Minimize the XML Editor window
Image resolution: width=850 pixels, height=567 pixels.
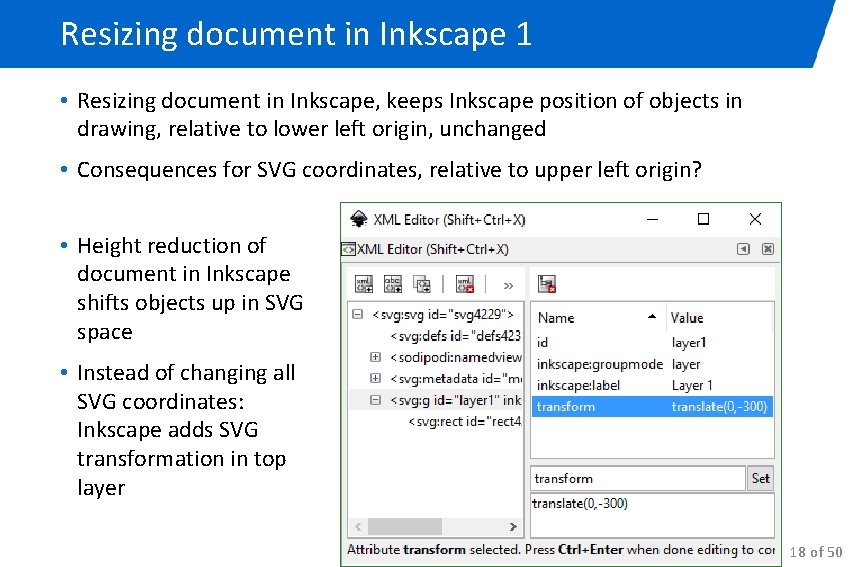(653, 220)
